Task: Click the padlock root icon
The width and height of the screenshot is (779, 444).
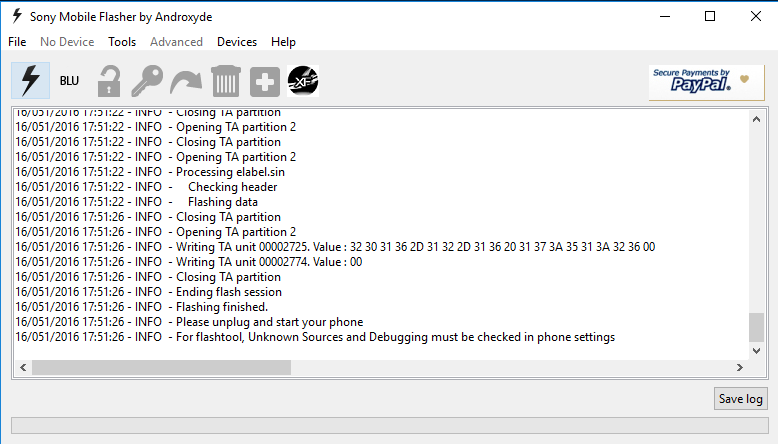Action: point(109,80)
